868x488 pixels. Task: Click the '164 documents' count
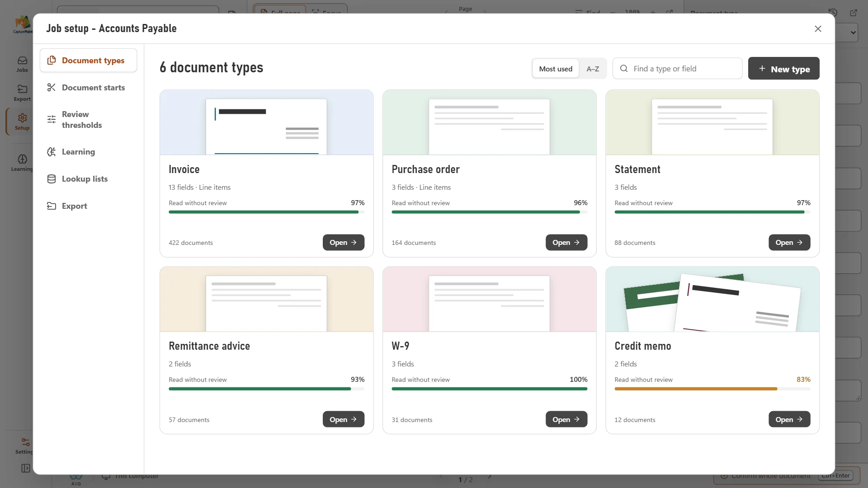[x=414, y=243]
